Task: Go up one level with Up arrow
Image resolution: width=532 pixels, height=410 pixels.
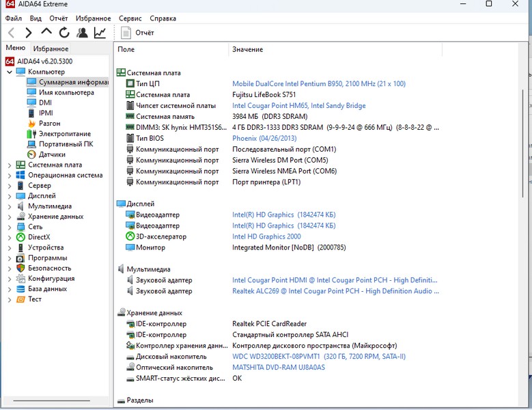Action: coord(46,32)
